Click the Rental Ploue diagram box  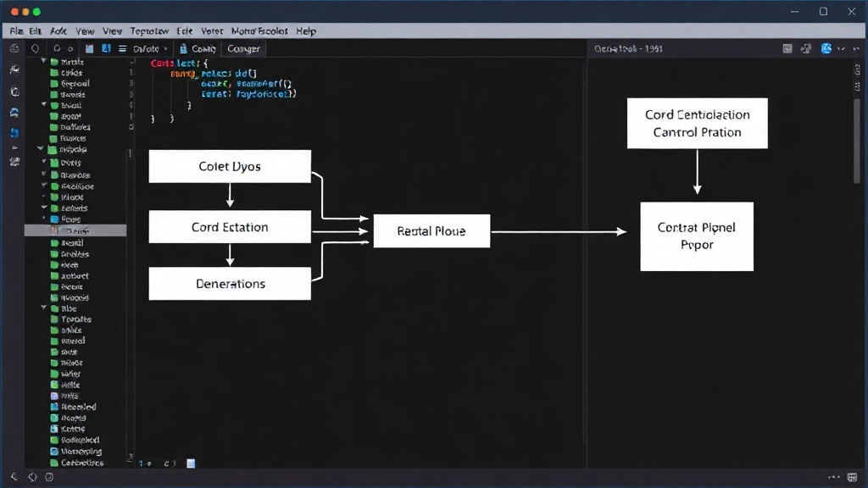tap(431, 230)
